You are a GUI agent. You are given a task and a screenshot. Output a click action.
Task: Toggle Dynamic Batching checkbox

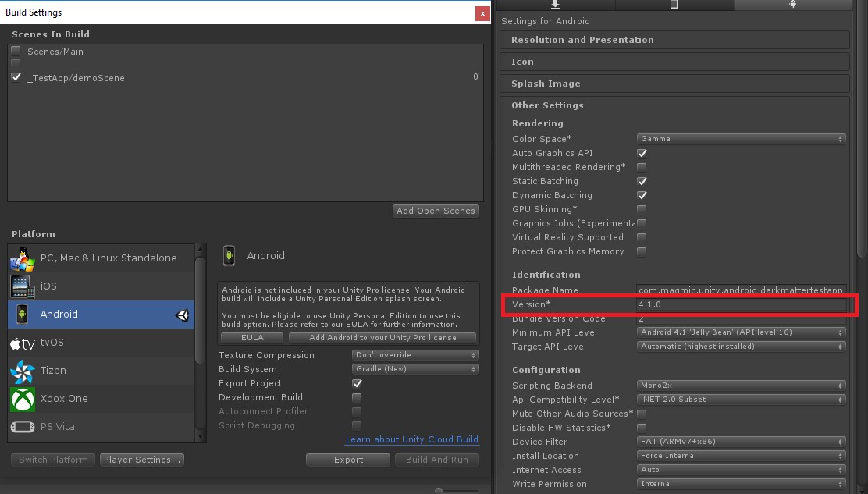tap(642, 195)
